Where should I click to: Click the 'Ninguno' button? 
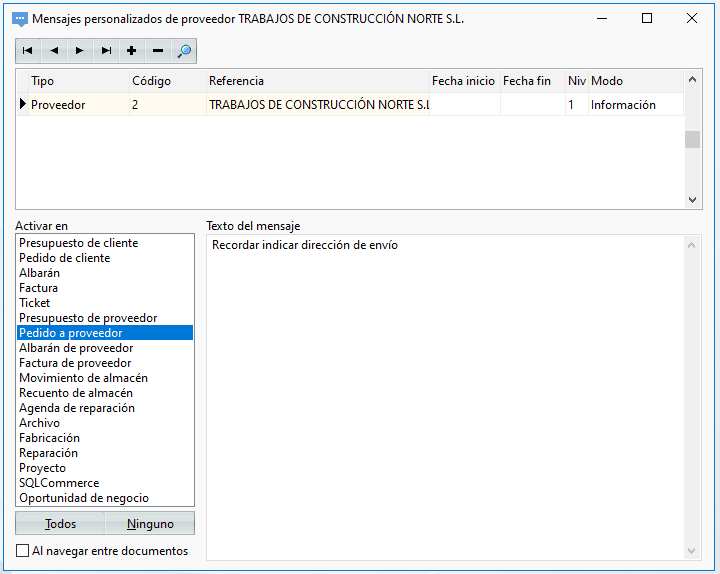pos(150,523)
